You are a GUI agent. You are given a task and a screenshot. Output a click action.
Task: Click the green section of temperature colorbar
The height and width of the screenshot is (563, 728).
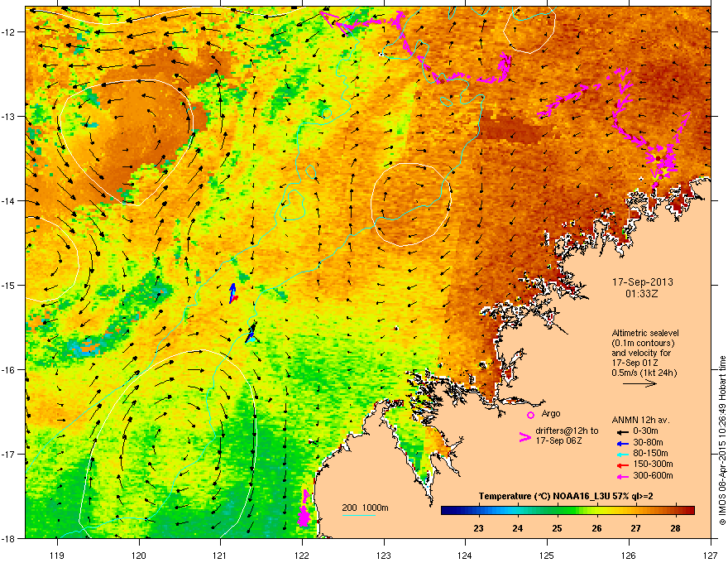click(x=557, y=511)
